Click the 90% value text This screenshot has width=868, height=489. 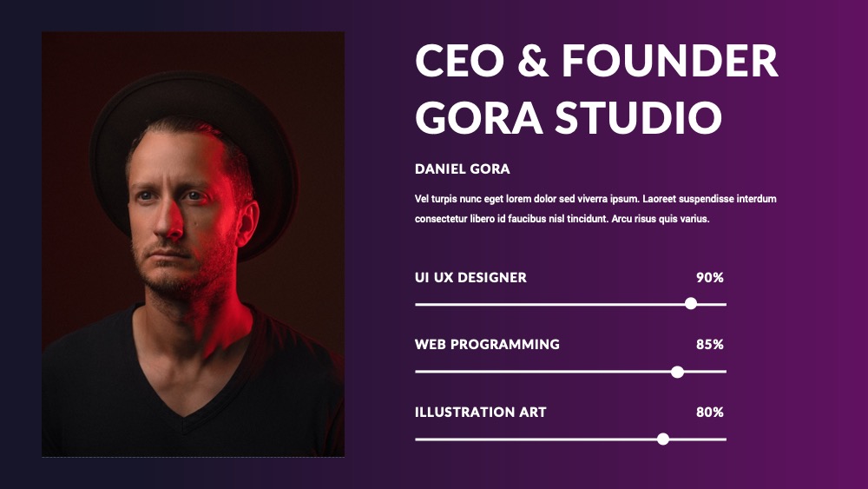710,277
